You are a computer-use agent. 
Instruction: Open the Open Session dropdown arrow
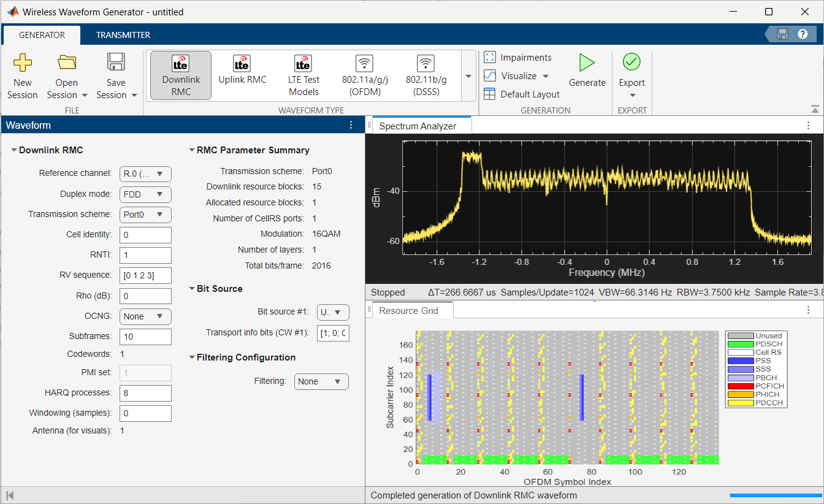(85, 96)
